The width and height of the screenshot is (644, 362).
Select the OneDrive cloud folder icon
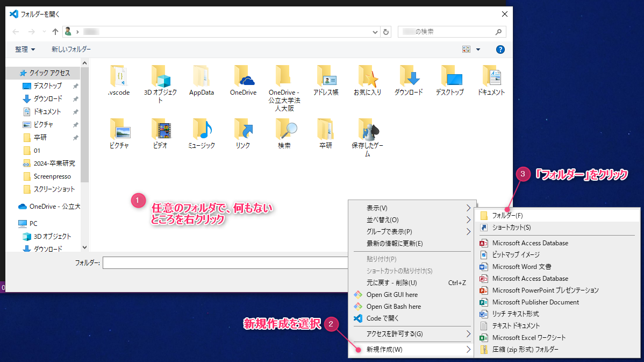[x=243, y=76]
